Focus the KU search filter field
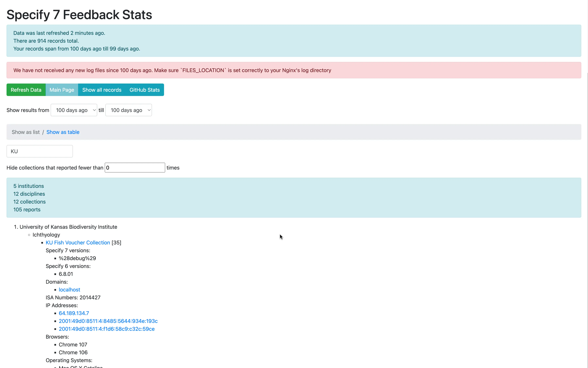 pos(40,151)
